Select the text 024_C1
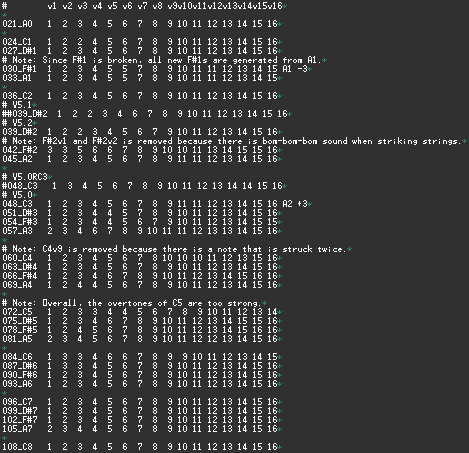469x453 pixels. point(17,42)
